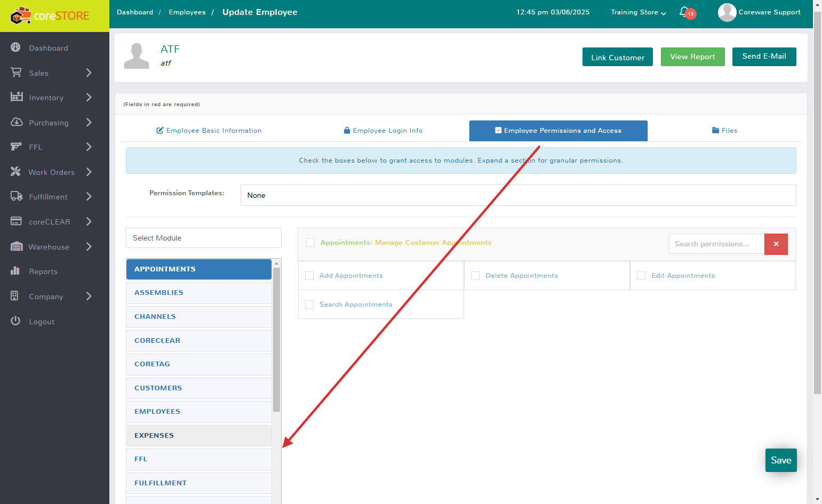This screenshot has height=504, width=822.
Task: Click the Reports sidebar item
Action: tap(43, 271)
